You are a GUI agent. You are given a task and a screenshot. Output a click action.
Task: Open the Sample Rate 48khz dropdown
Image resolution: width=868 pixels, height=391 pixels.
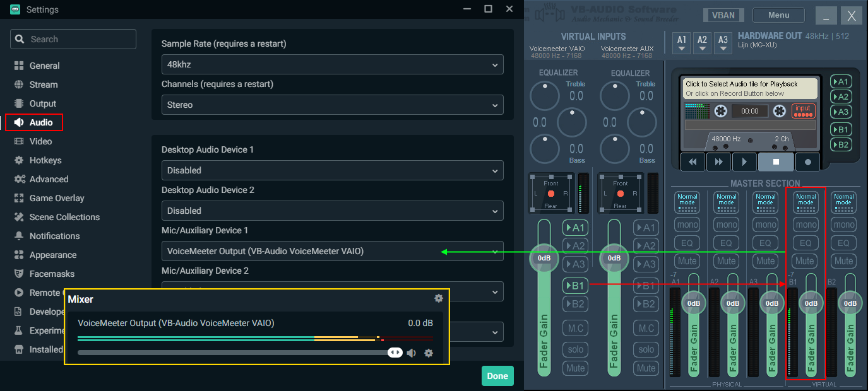click(333, 64)
